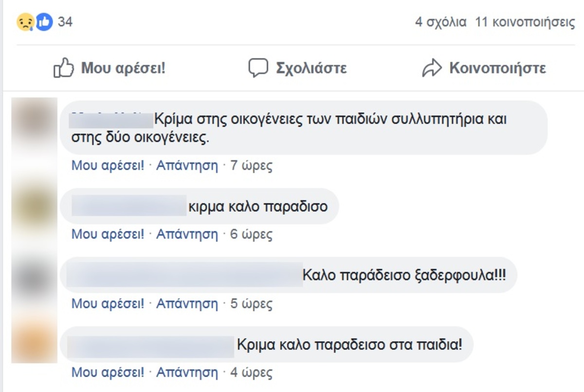Click the Σχολιάστε button text
The image size is (584, 392).
tap(311, 68)
